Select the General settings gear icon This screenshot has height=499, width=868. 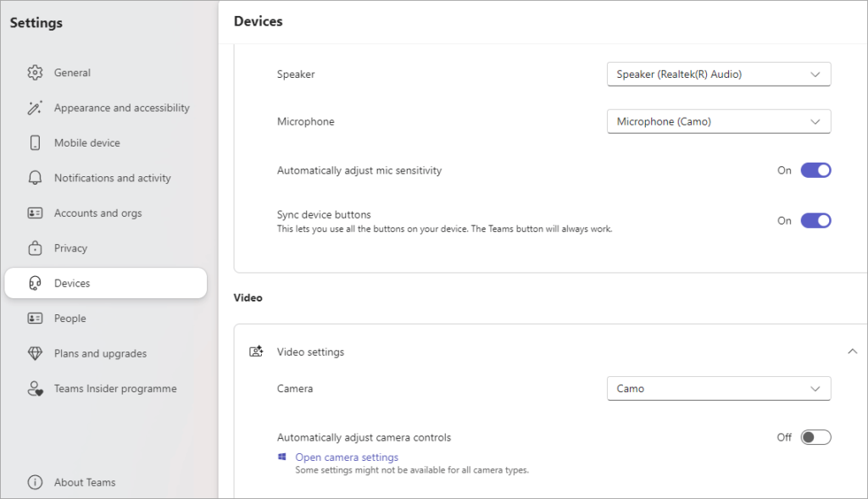(x=35, y=72)
